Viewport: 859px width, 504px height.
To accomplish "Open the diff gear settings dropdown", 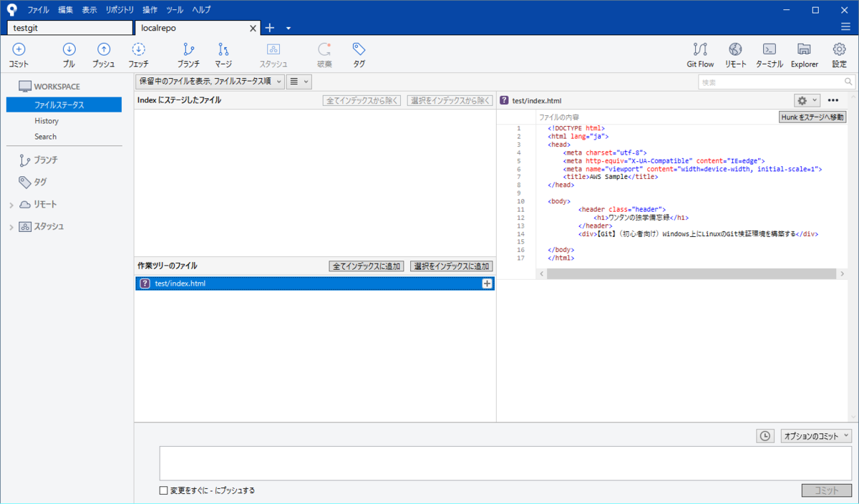I will (x=807, y=101).
